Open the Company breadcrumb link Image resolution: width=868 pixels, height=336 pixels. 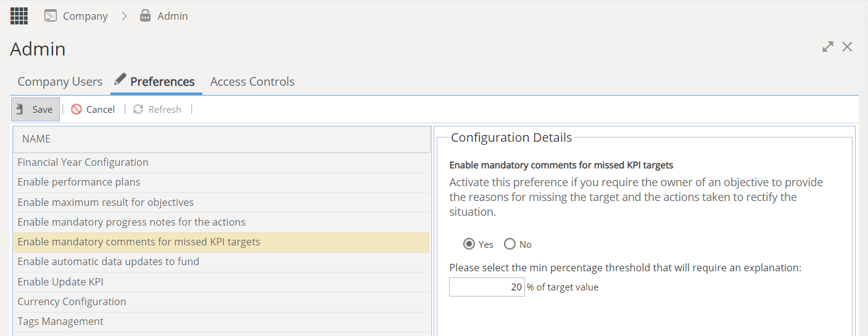[x=85, y=16]
